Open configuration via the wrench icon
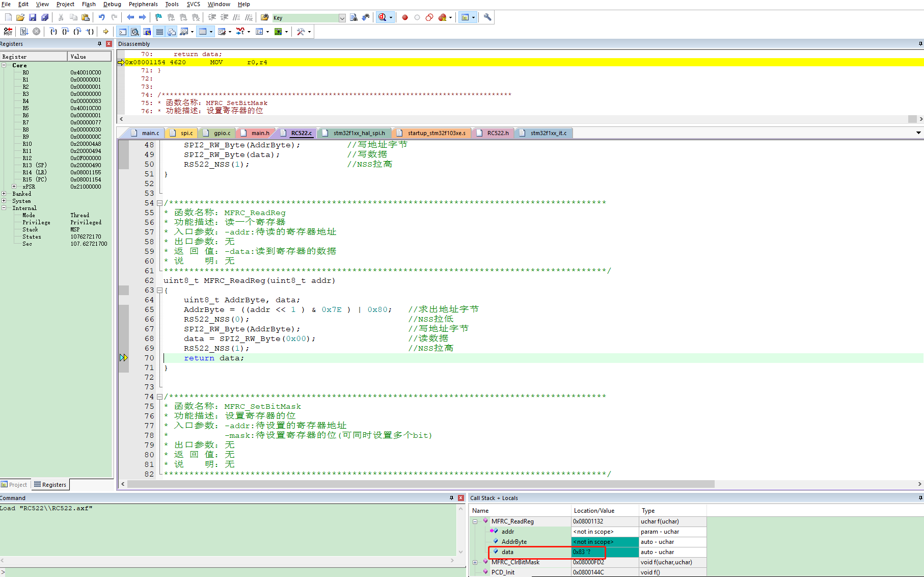This screenshot has height=577, width=924. (487, 17)
